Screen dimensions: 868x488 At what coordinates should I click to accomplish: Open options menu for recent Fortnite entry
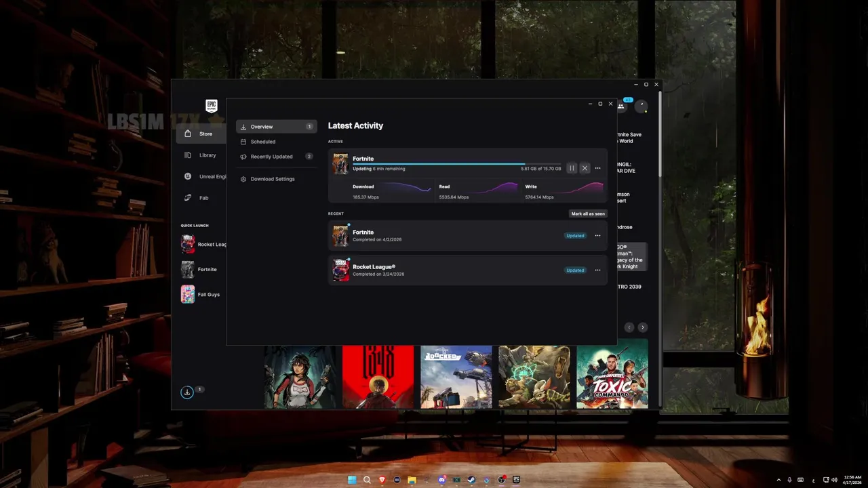pos(597,236)
